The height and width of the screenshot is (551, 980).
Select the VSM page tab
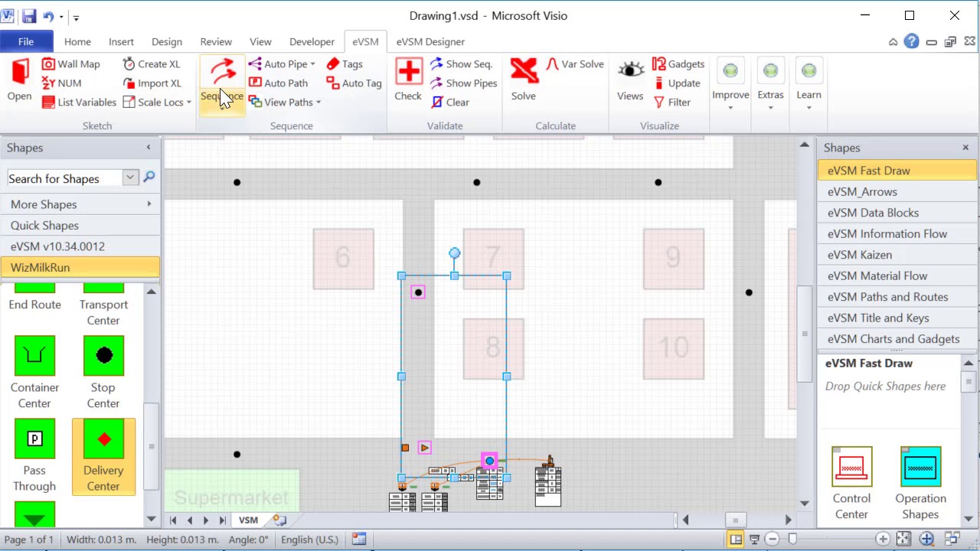point(248,520)
